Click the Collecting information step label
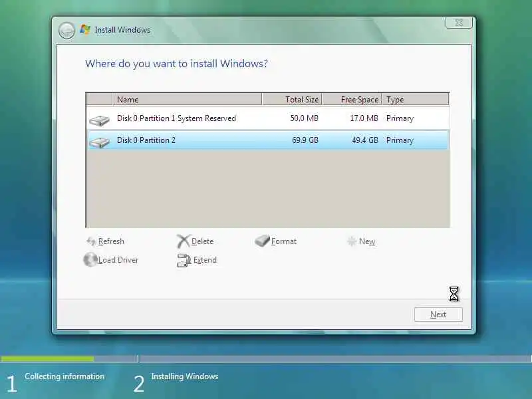This screenshot has width=532, height=399. tap(65, 376)
